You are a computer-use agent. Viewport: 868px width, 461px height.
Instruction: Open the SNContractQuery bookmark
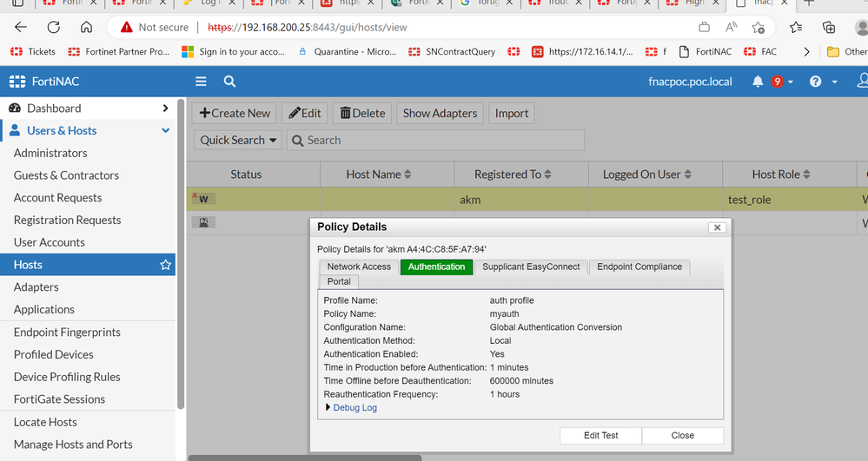tap(453, 51)
